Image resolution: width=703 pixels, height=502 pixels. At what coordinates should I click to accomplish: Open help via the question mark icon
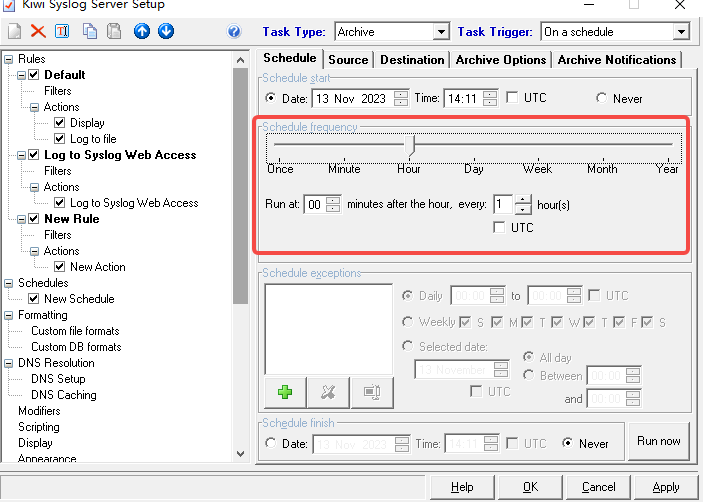pyautogui.click(x=234, y=31)
